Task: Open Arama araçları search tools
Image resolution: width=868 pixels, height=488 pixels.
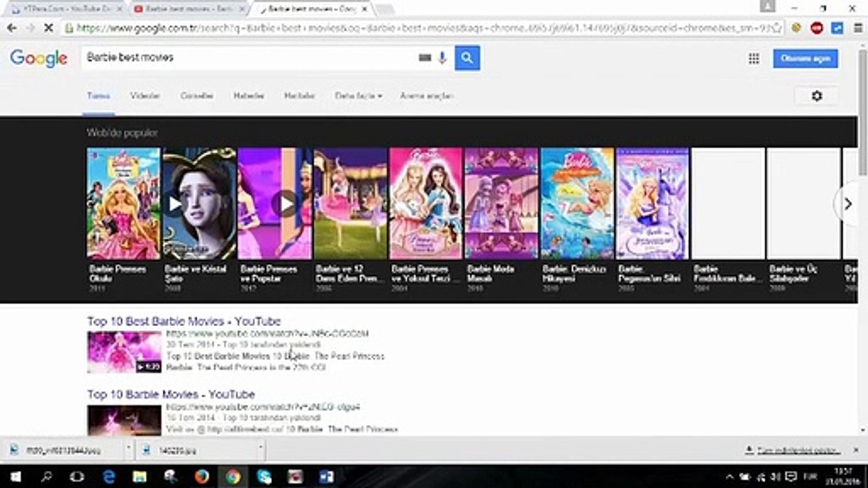Action: (427, 96)
